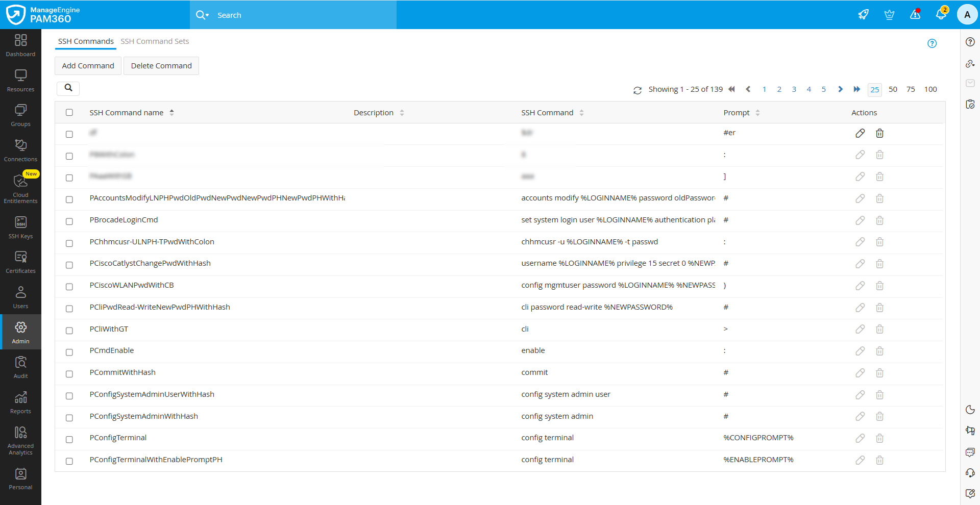Screen dimensions: 980x505
Task: Select the PBrocadeLoginCmd checkbox
Action: point(69,221)
